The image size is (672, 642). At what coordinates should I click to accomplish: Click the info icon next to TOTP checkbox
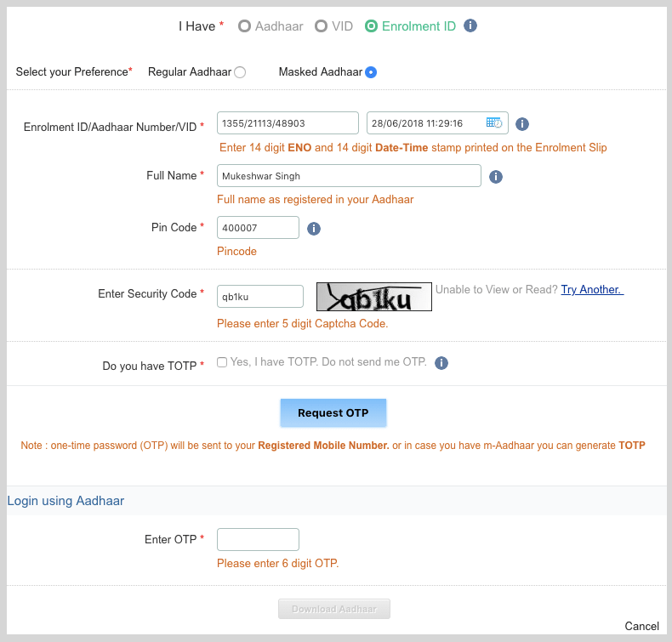[x=441, y=363]
